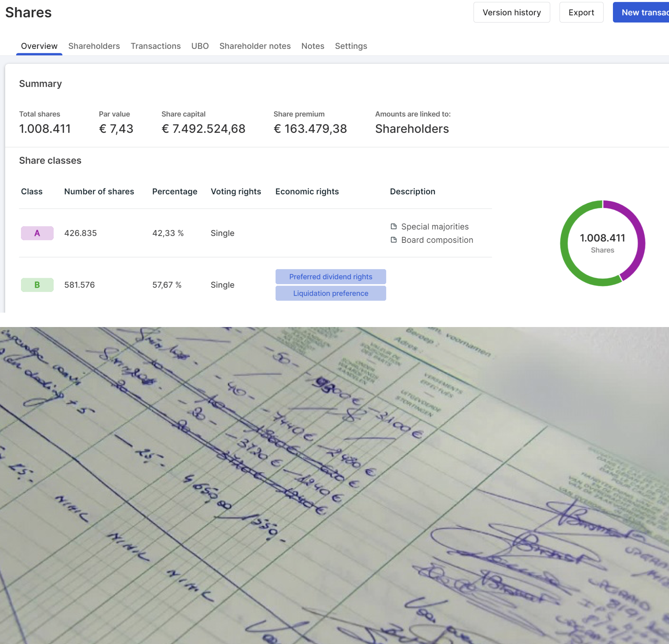Screen dimensions: 669x644
Task: Click the Economic rights column header
Action: [307, 192]
